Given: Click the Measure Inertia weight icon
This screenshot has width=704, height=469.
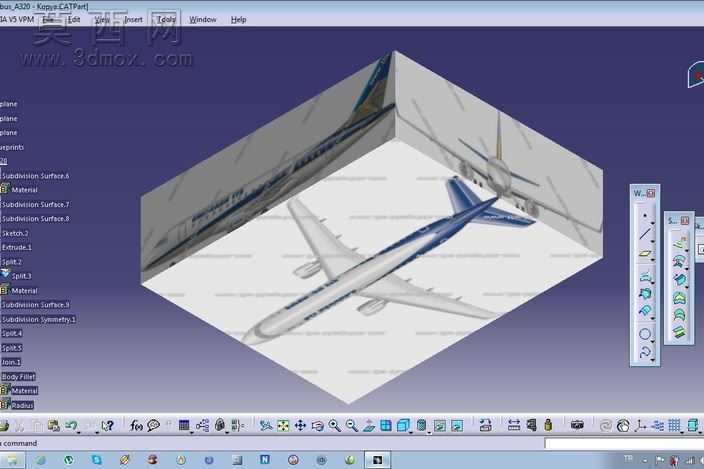Looking at the screenshot, I should tap(548, 425).
